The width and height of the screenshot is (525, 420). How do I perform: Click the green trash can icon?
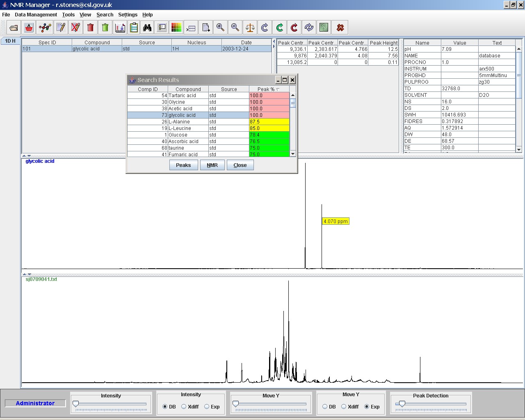tap(105, 27)
